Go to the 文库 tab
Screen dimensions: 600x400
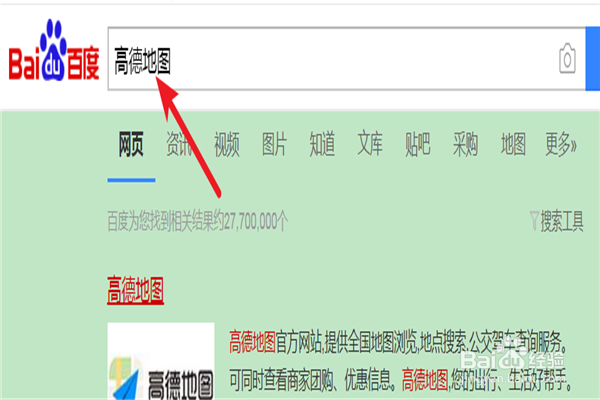[370, 144]
